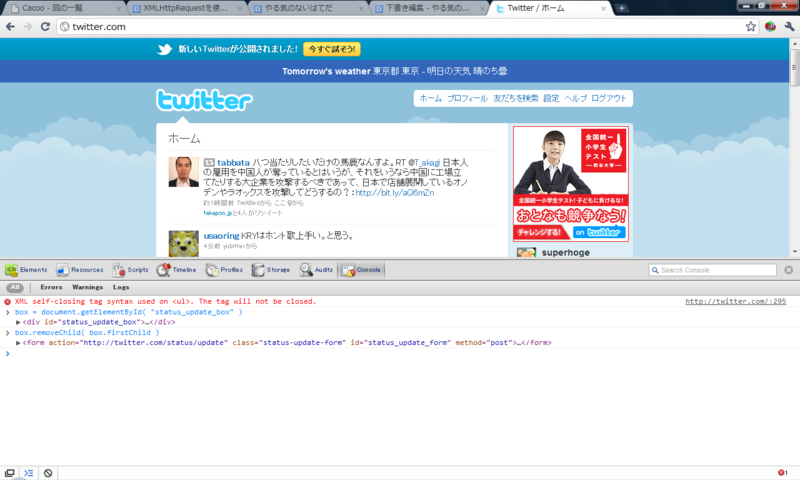Reload the twitter.com page

45,27
